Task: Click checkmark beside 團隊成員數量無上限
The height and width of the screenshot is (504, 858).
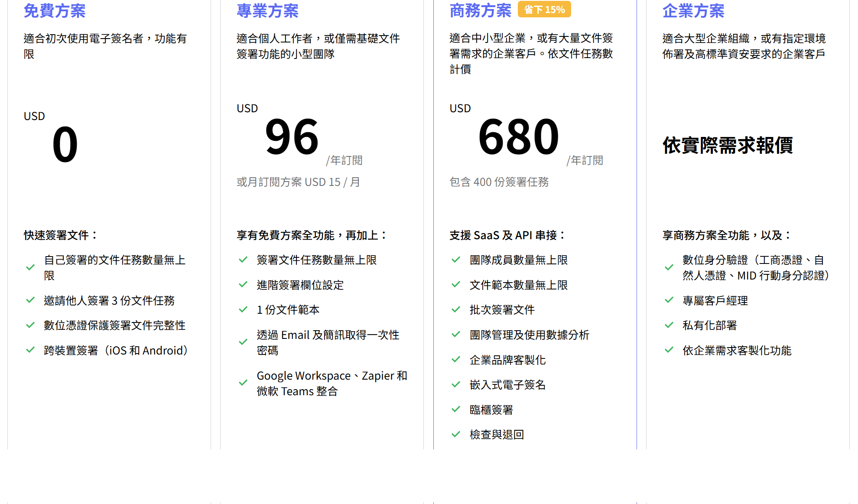Action: click(456, 260)
